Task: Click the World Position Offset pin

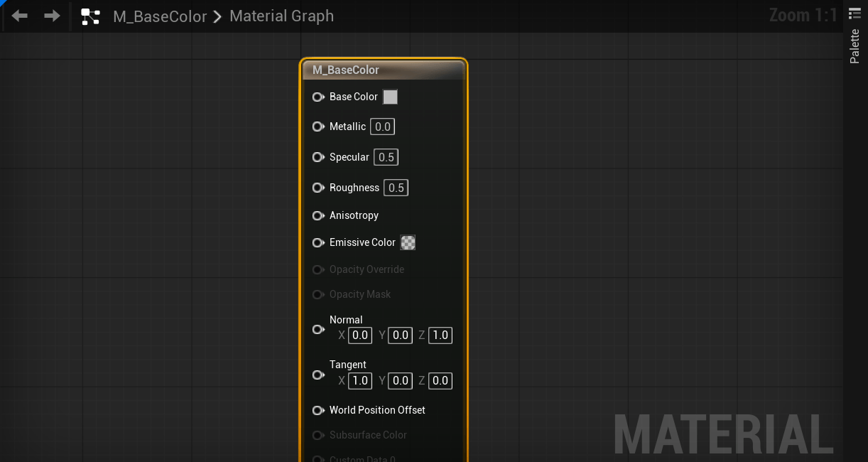Action: (x=318, y=410)
